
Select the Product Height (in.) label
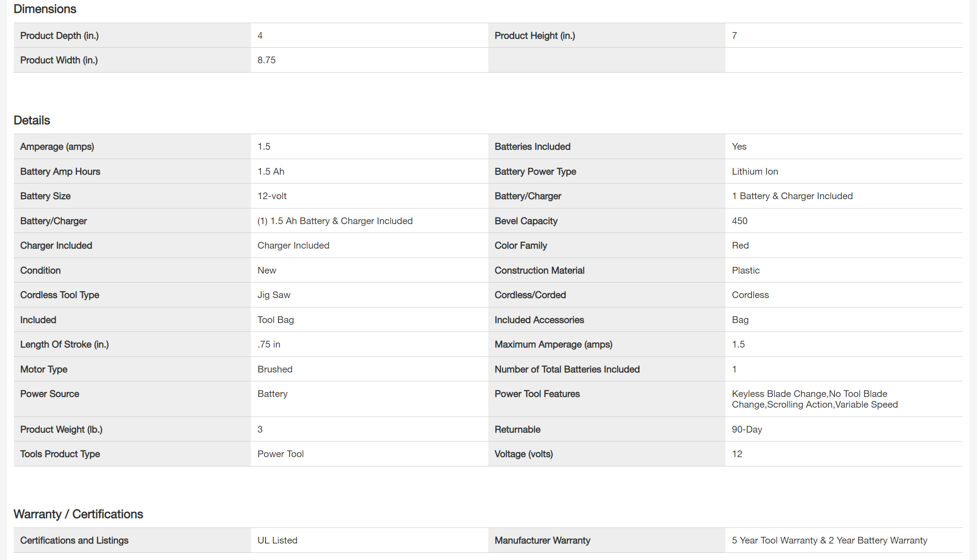click(x=535, y=36)
